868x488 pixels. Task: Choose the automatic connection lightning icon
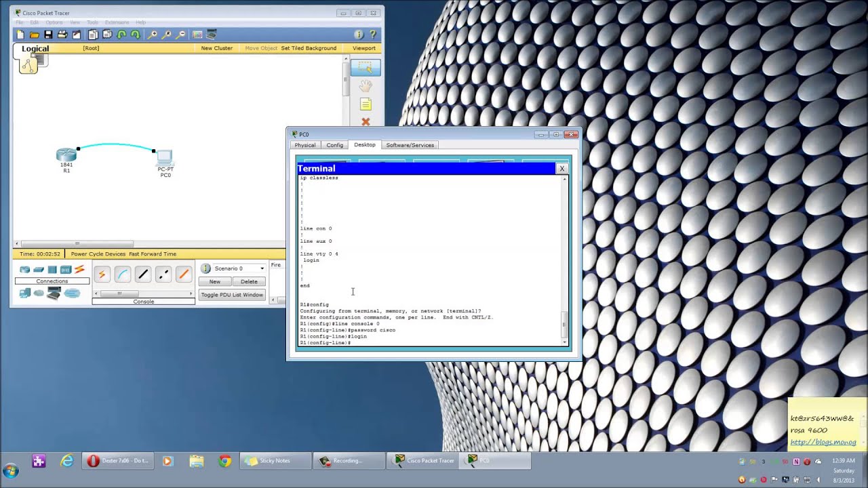click(x=102, y=274)
